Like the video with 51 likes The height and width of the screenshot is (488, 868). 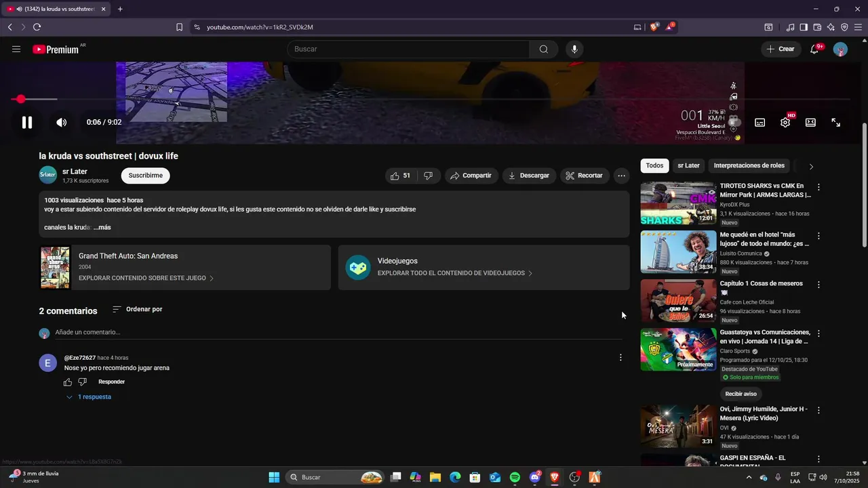click(400, 176)
